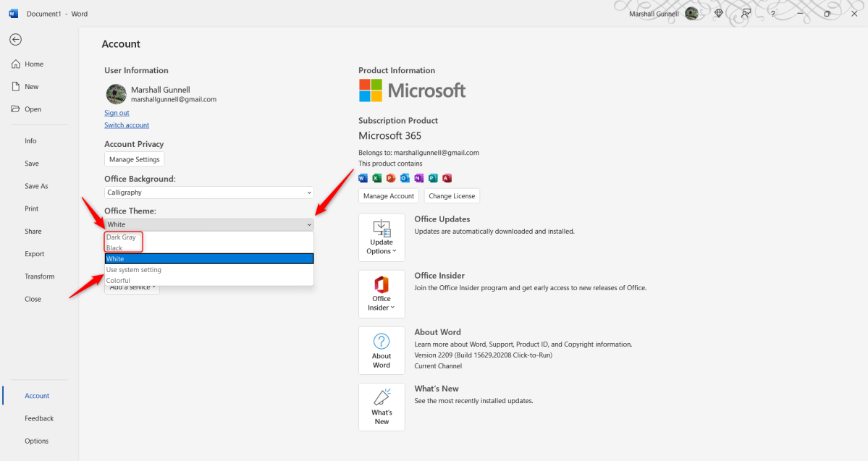Open the Print tab

point(32,208)
